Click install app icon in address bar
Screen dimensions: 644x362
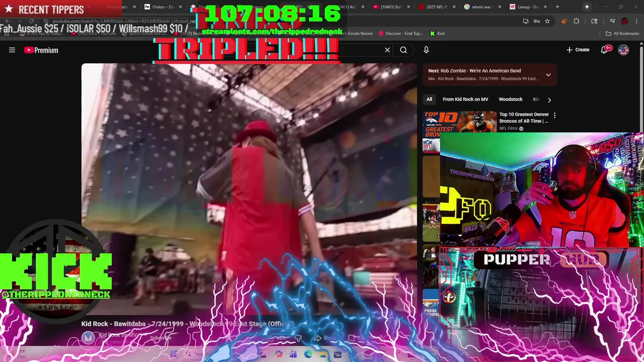pyautogui.click(x=526, y=21)
